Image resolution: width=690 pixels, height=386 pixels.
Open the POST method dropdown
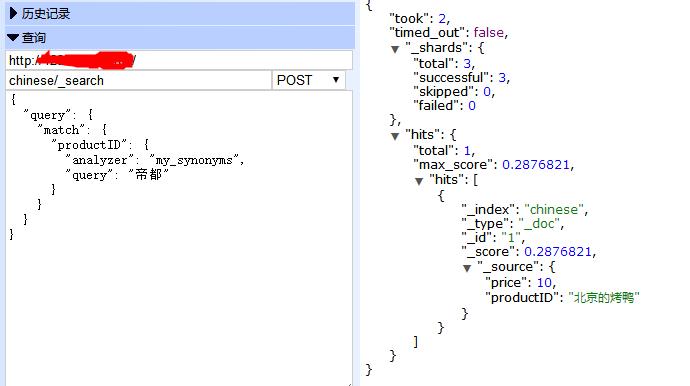point(308,81)
